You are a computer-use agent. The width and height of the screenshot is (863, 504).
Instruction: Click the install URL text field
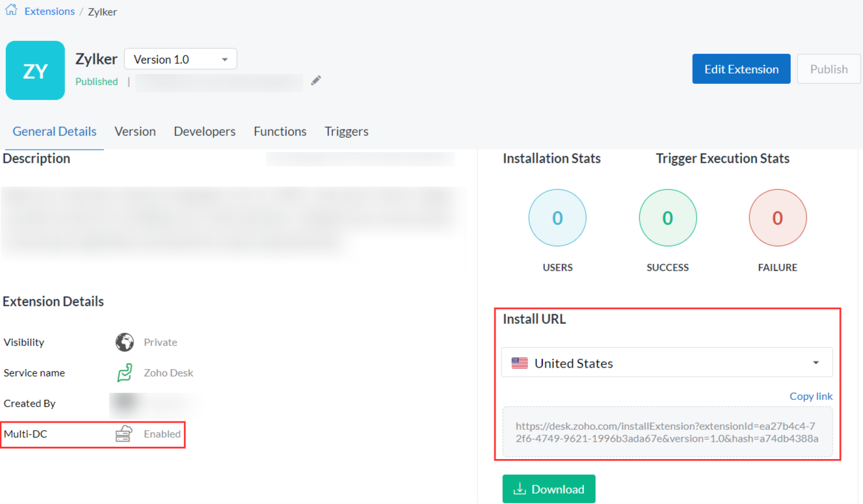[x=667, y=432]
